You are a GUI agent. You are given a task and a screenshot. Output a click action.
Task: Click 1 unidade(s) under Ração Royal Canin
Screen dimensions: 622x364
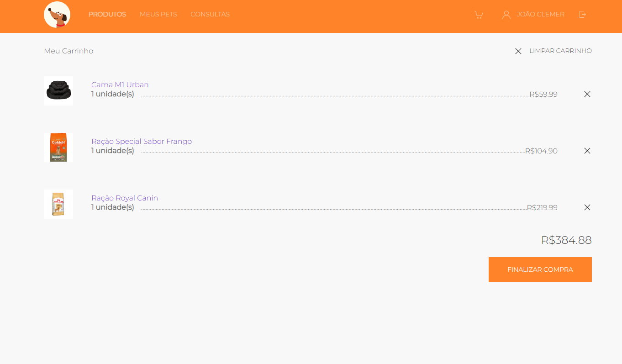coord(113,207)
